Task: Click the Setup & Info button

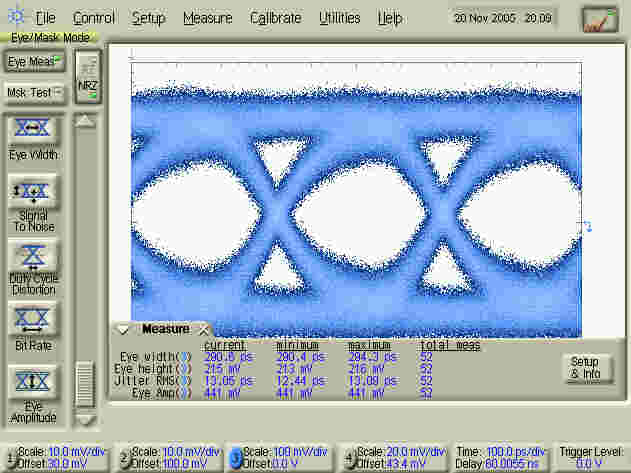Action: click(584, 367)
